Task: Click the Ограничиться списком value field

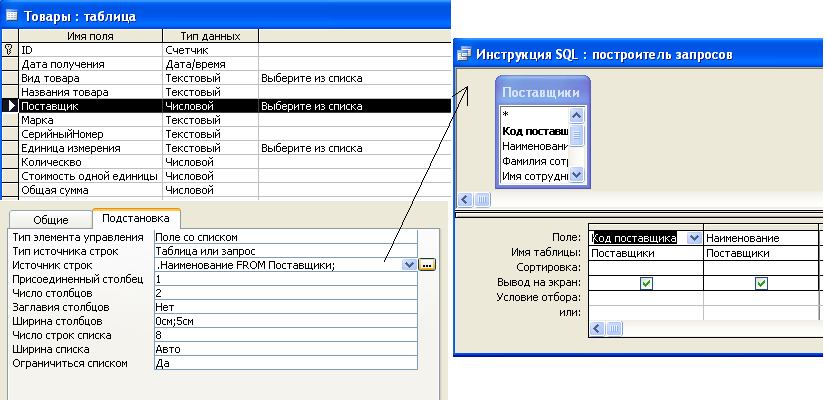Action: 286,363
